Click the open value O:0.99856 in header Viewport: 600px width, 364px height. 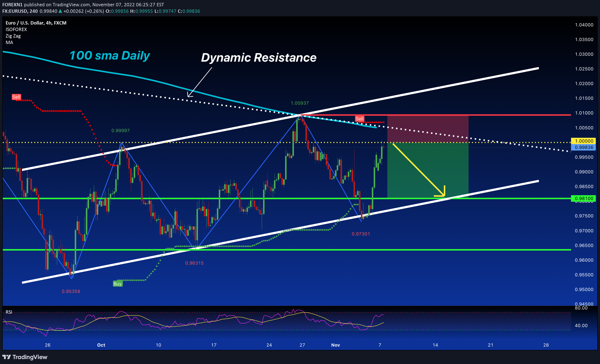[117, 11]
